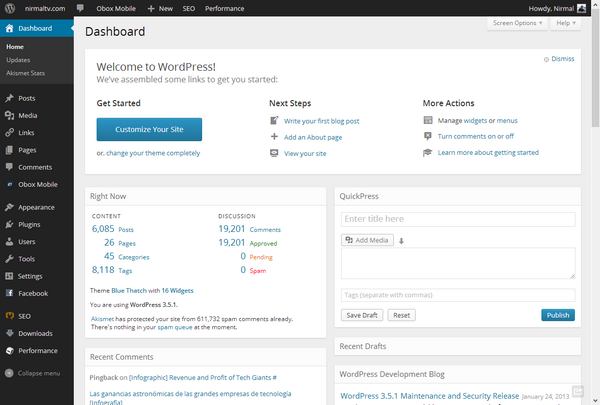Click the Obox Mobile sidebar icon
Image resolution: width=600 pixels, height=405 pixels.
10,184
